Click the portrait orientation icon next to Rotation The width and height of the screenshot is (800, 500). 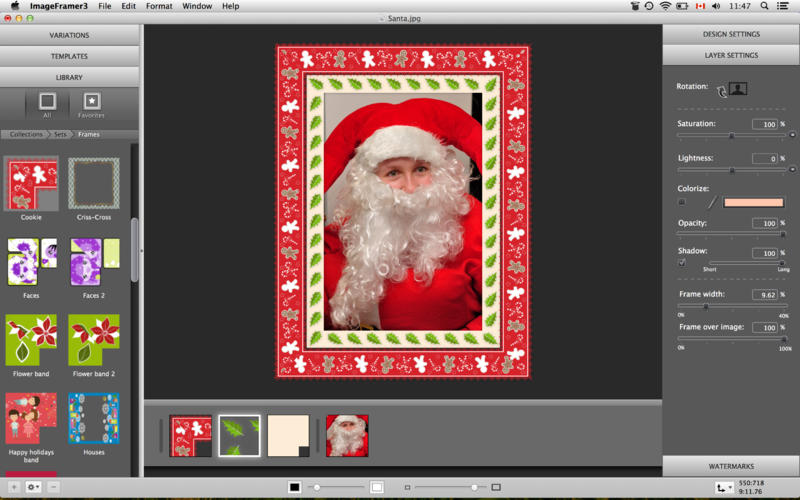(738, 89)
